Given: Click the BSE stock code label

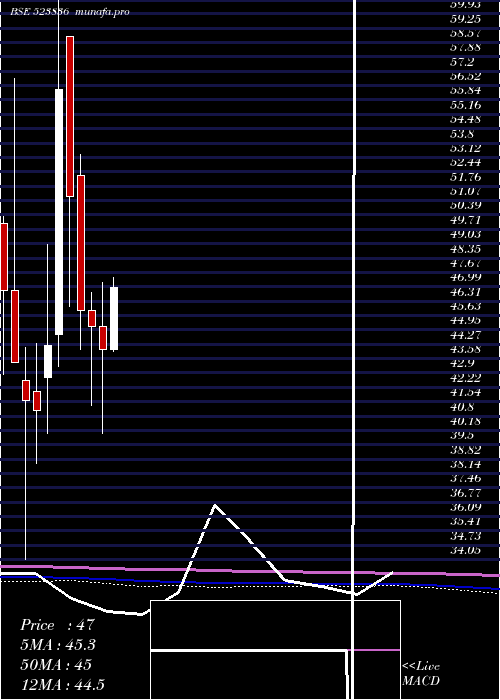Looking at the screenshot, I should 39,12.
